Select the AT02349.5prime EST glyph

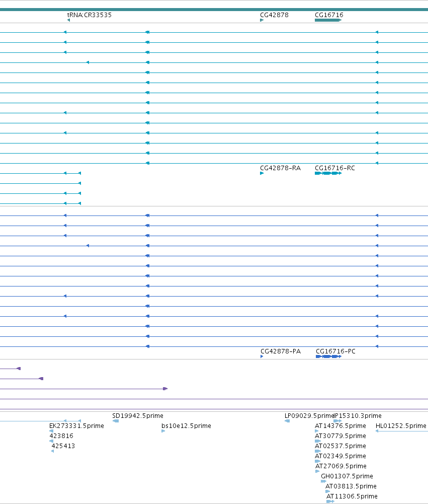click(317, 461)
